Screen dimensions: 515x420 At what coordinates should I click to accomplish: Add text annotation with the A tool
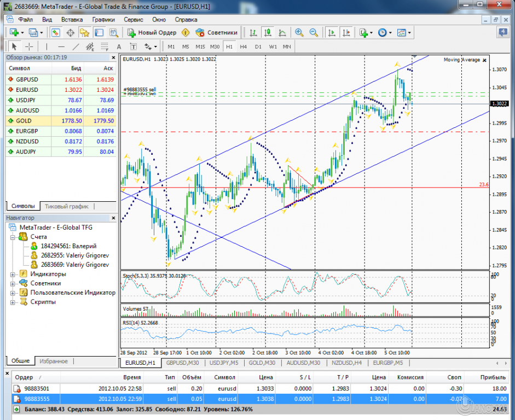click(119, 47)
